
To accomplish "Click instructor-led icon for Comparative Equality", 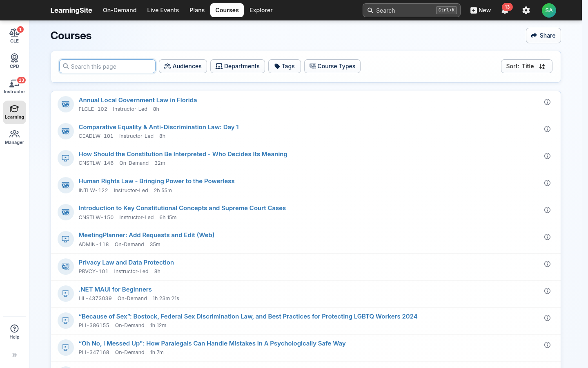I will tap(65, 131).
